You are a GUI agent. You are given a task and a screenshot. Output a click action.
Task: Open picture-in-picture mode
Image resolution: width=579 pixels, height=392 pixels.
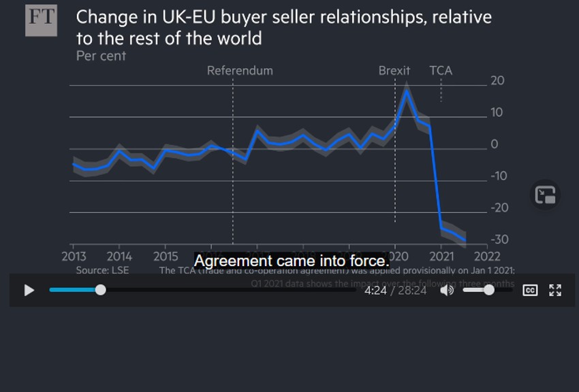click(x=545, y=195)
